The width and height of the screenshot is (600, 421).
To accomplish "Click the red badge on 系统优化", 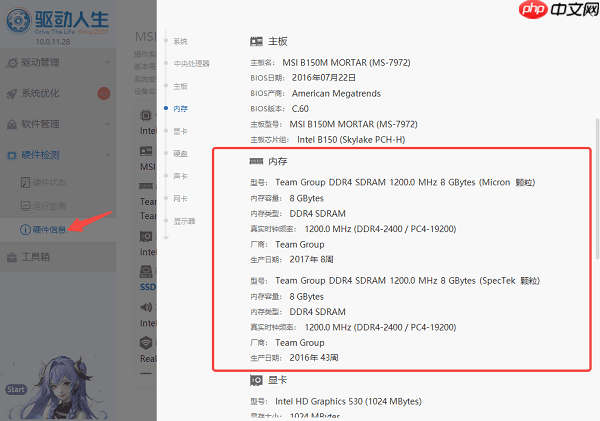I will 104,93.
